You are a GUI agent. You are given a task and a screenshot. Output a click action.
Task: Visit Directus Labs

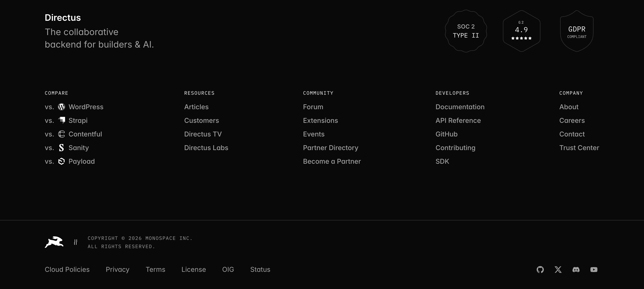[206, 148]
